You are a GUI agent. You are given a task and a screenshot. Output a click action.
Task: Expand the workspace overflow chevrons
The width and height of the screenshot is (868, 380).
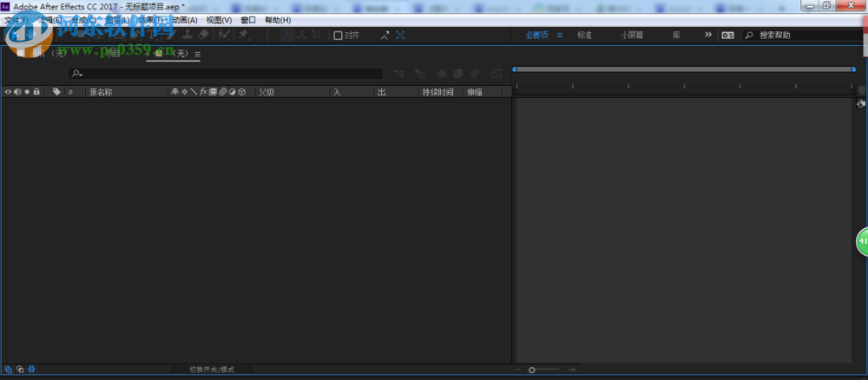(708, 35)
